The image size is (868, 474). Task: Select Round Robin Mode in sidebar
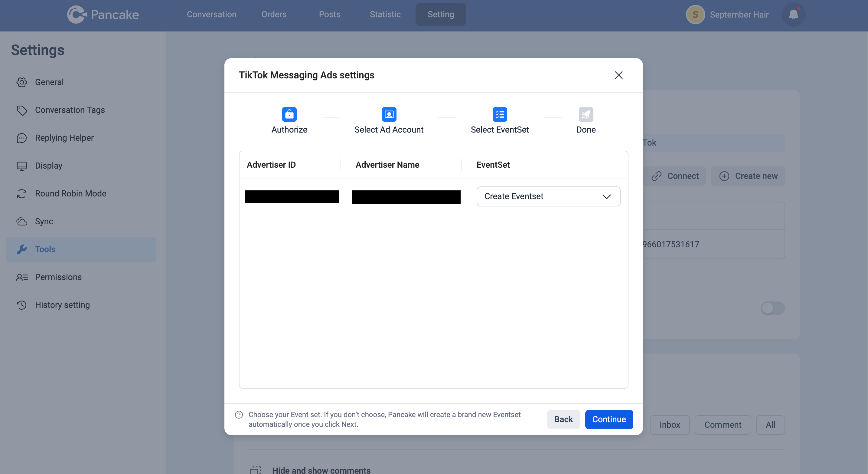point(81,193)
